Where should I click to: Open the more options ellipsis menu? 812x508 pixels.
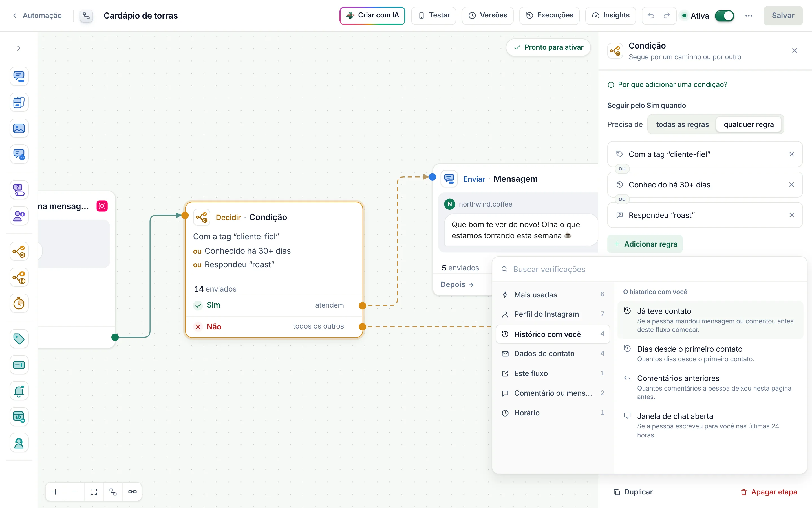[749, 16]
